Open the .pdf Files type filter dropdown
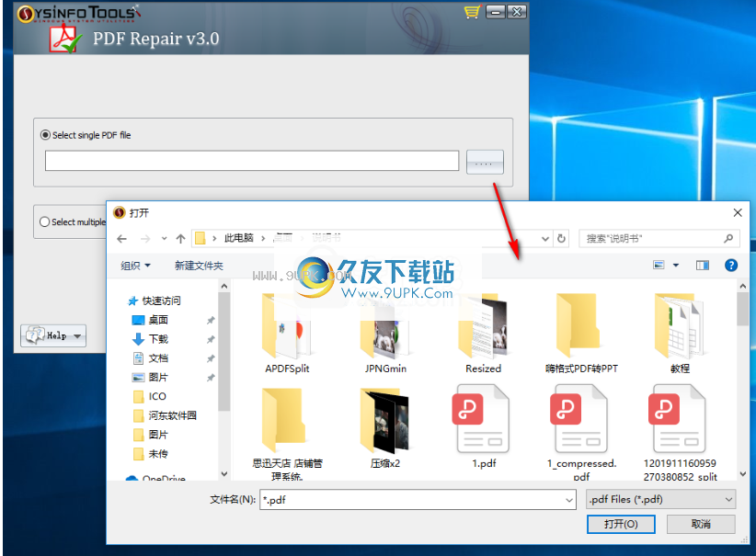The image size is (756, 556). [660, 500]
